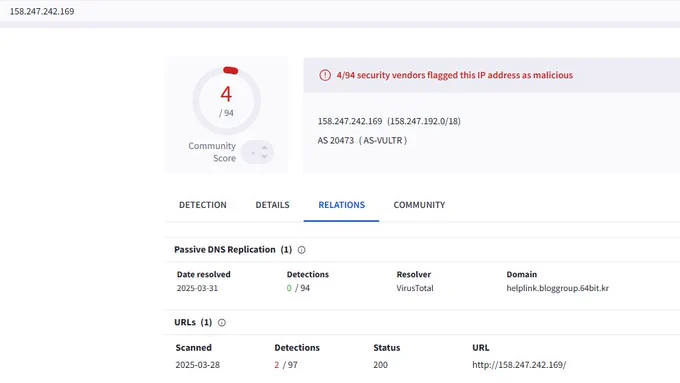Click the info icon beside URLs (1)
The height and width of the screenshot is (383, 680).
click(x=222, y=323)
